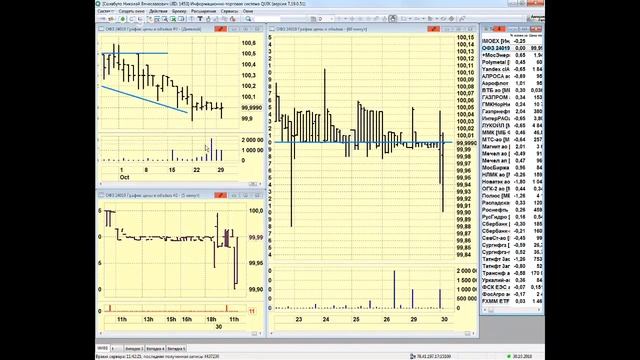Screen dimensions: 640x360
Task: Select the РусГидро row
Action: [512, 217]
